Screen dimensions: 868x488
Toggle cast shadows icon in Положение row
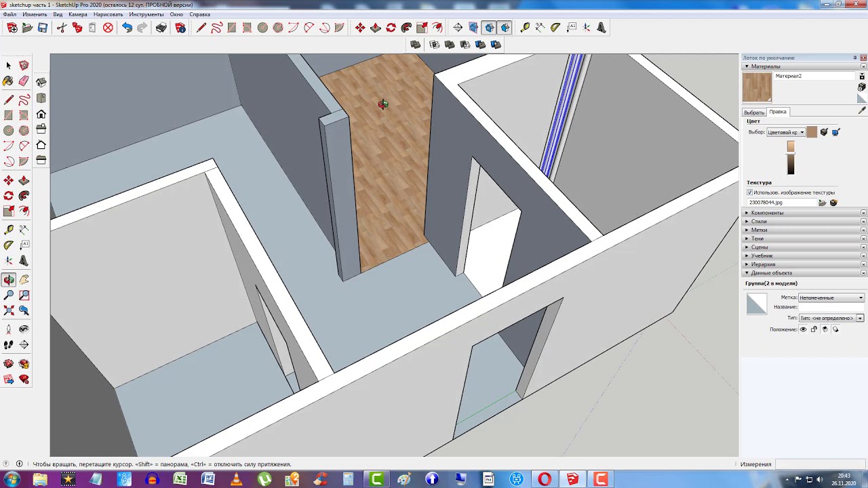tap(835, 329)
